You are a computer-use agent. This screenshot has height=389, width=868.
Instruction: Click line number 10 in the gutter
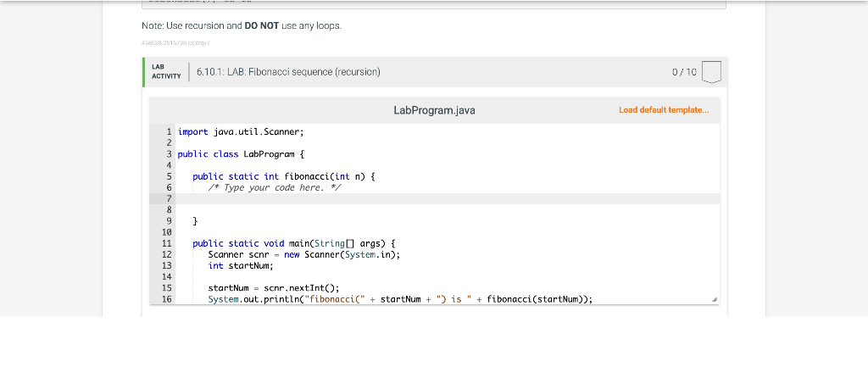(x=167, y=232)
